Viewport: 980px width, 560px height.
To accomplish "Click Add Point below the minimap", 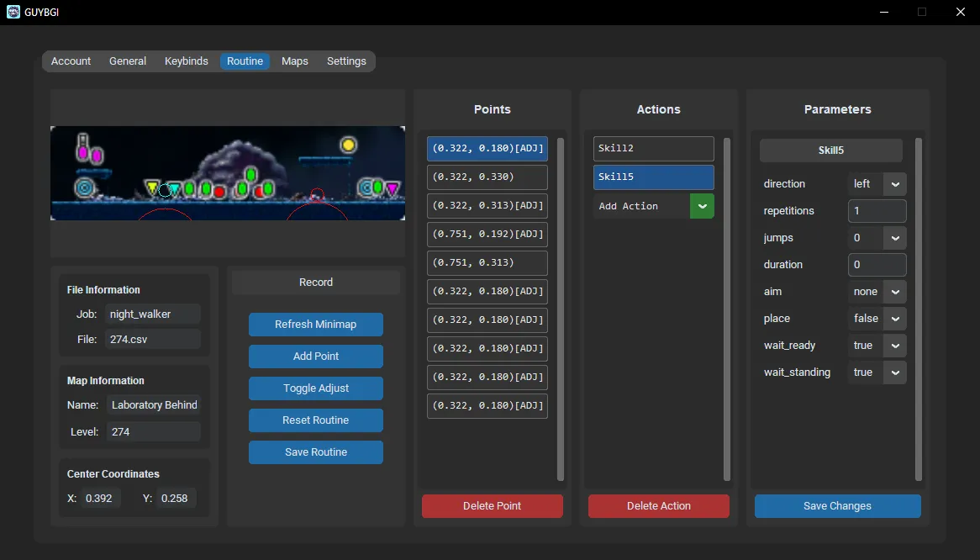I will 315,356.
